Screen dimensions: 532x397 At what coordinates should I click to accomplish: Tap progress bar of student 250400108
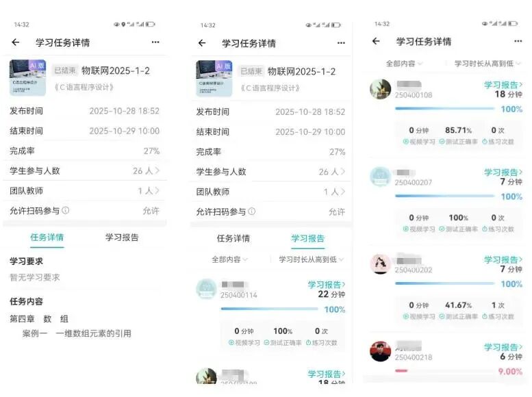pyautogui.click(x=445, y=109)
